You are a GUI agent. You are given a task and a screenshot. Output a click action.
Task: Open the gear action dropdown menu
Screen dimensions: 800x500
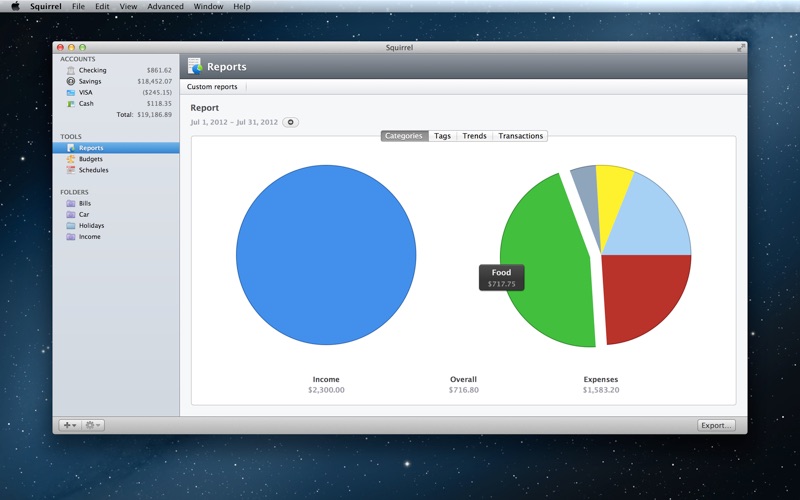(93, 425)
